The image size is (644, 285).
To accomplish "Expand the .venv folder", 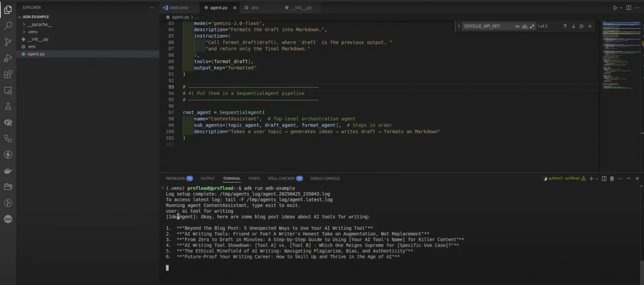I will [33, 32].
